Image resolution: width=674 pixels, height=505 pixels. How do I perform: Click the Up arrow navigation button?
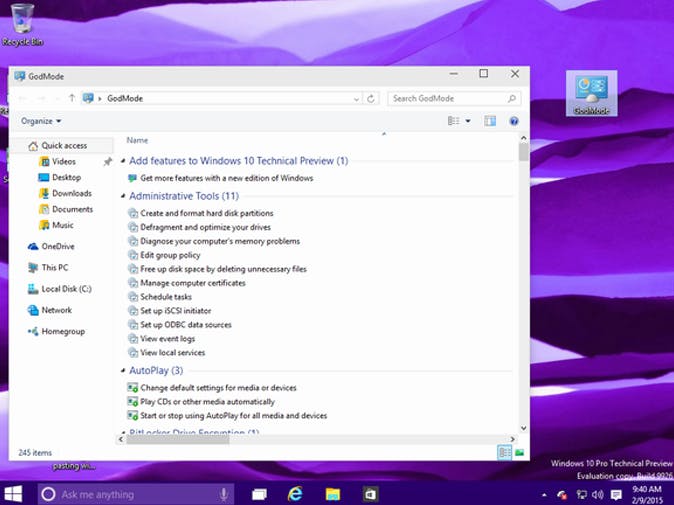click(72, 98)
